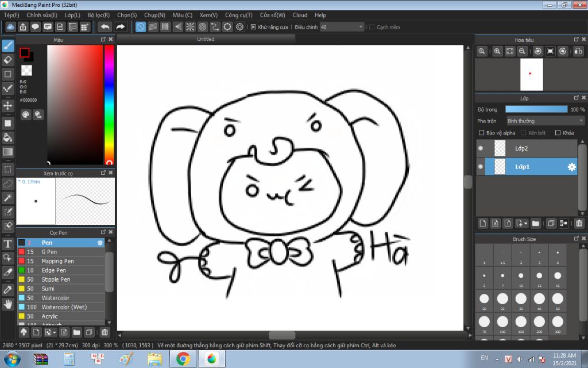This screenshot has height=368, width=588.
Task: Select the Text tool
Action: (x=8, y=244)
